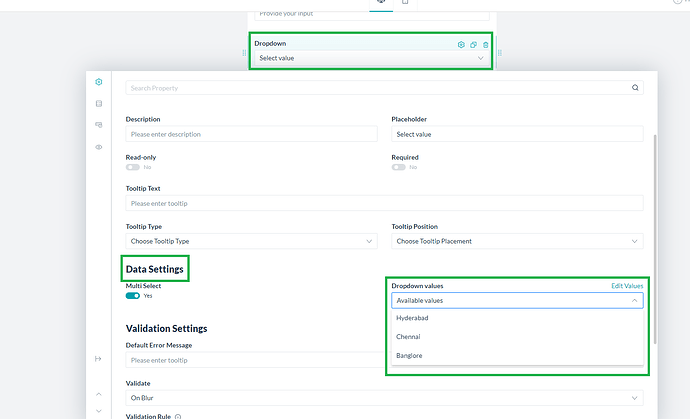
Task: Open the data panel icon in sidebar
Action: point(98,103)
